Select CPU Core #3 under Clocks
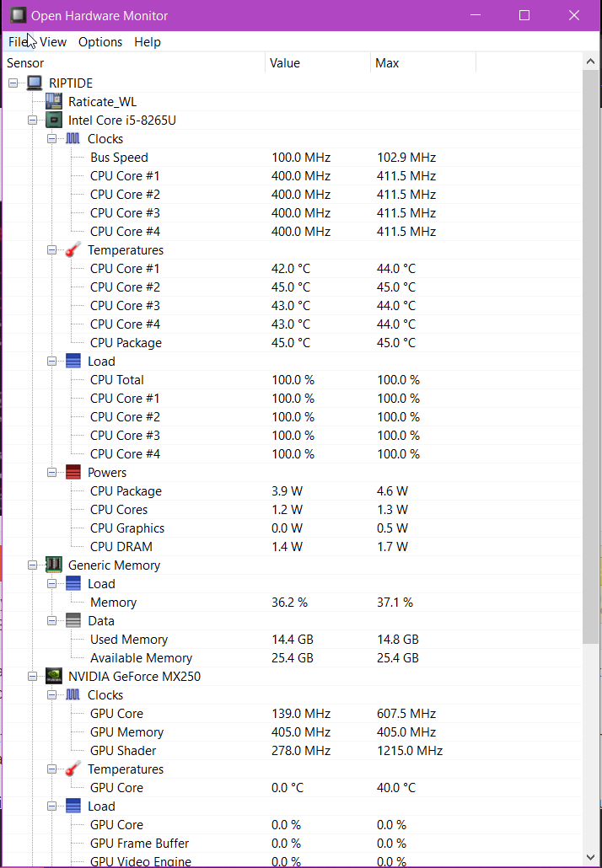This screenshot has width=602, height=868. (293, 212)
